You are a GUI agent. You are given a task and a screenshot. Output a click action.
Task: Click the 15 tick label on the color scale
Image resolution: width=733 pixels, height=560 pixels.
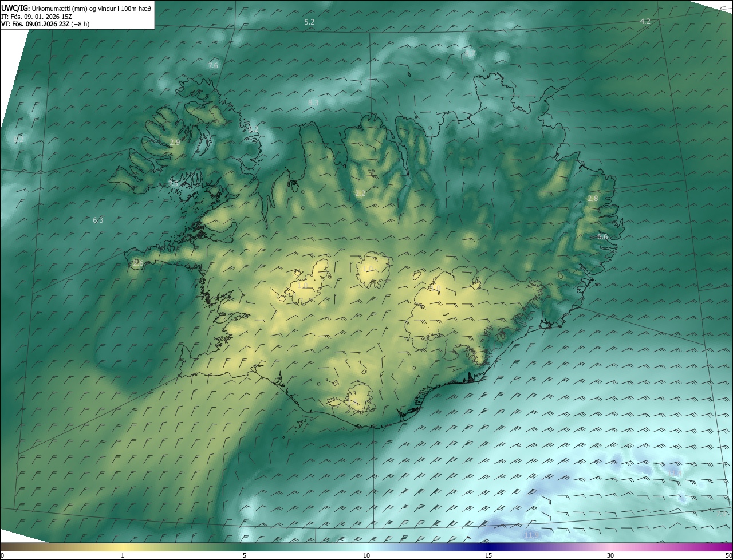[488, 555]
